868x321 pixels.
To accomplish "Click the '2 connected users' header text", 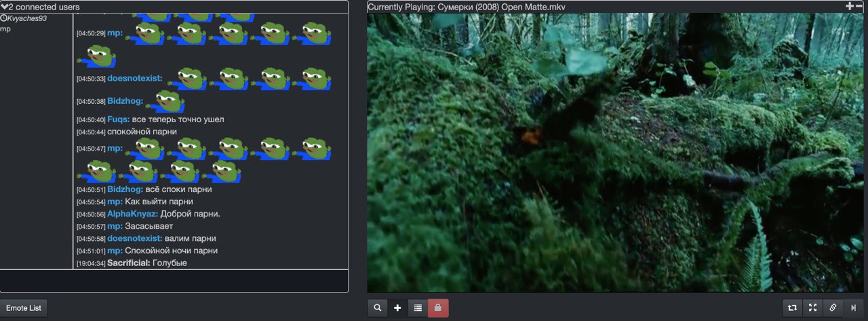I will [43, 7].
